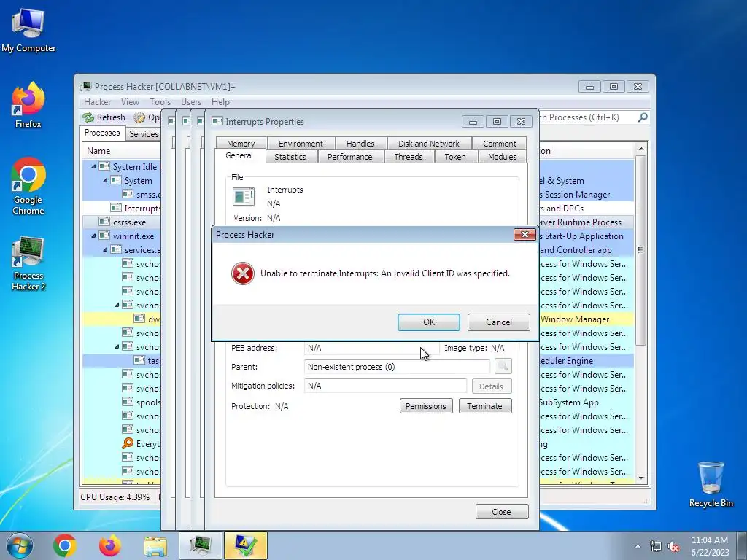Click the System process icon

(x=116, y=181)
